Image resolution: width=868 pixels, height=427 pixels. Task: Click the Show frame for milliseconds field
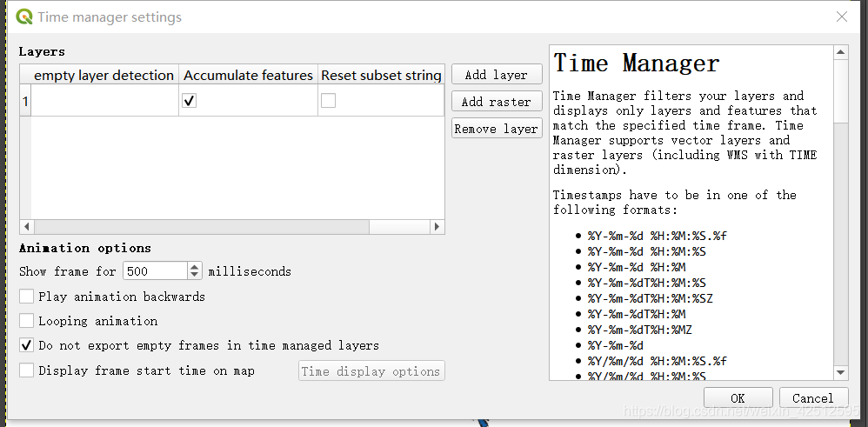(x=156, y=271)
